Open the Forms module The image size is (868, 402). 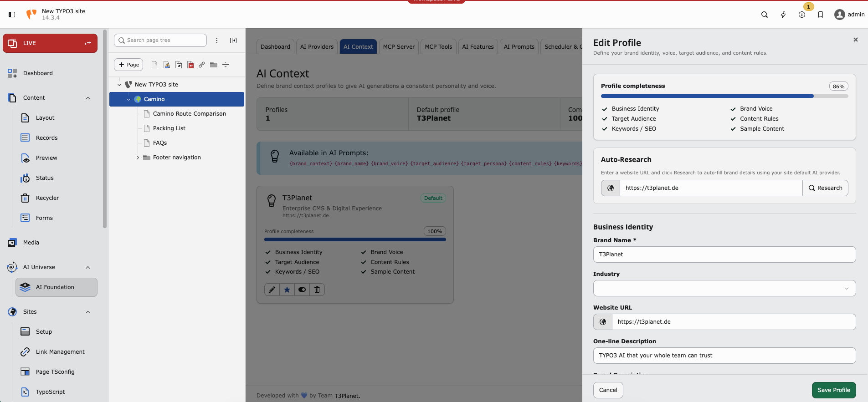(x=56, y=218)
